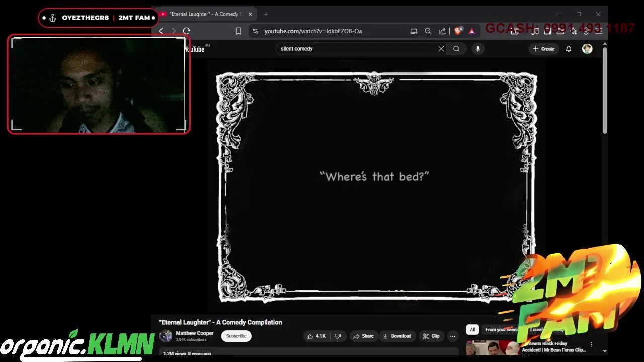The image size is (644, 362).
Task: Click the page vertical scrollbar
Action: (605, 90)
